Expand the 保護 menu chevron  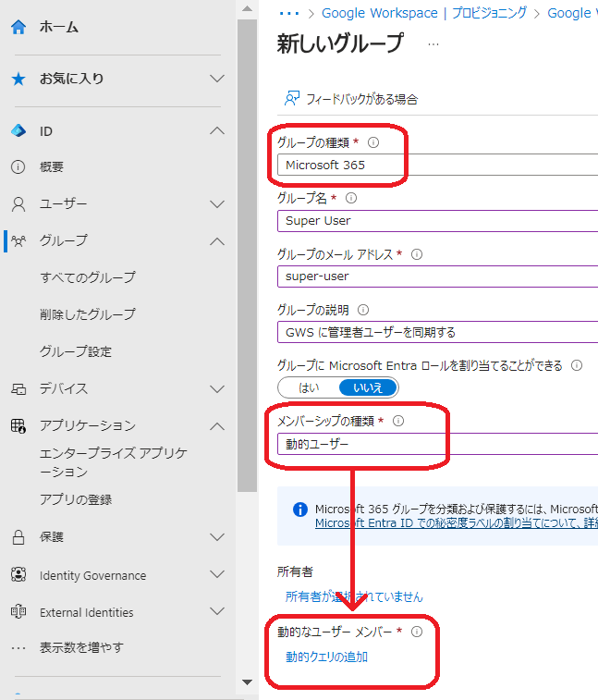pyautogui.click(x=217, y=537)
